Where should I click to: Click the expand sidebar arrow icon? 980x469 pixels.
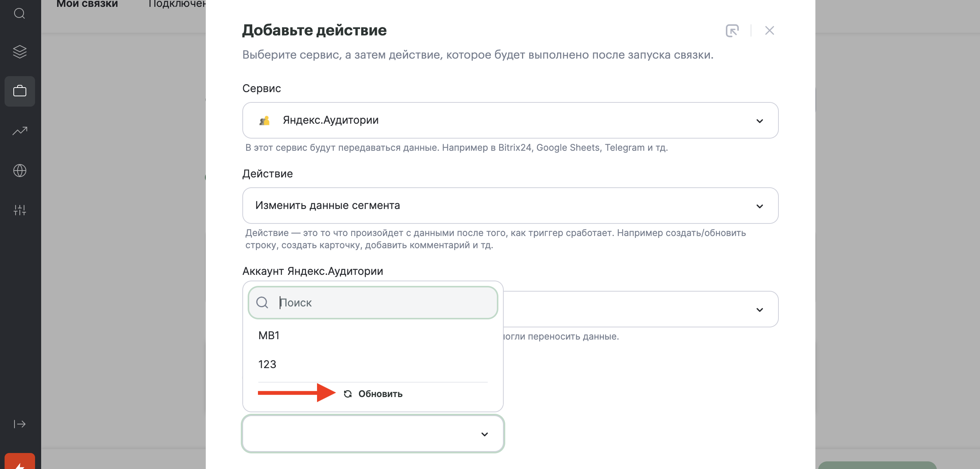[x=19, y=424]
